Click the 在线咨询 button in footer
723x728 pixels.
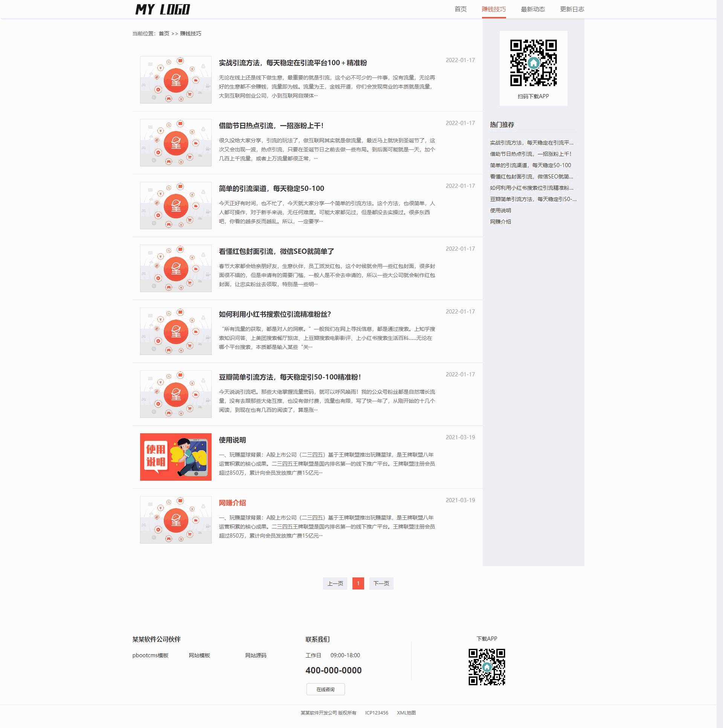[x=325, y=689]
